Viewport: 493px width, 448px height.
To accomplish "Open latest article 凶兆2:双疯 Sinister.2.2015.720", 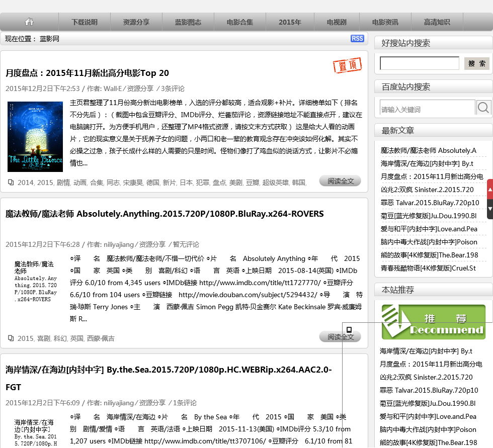I will tap(427, 190).
